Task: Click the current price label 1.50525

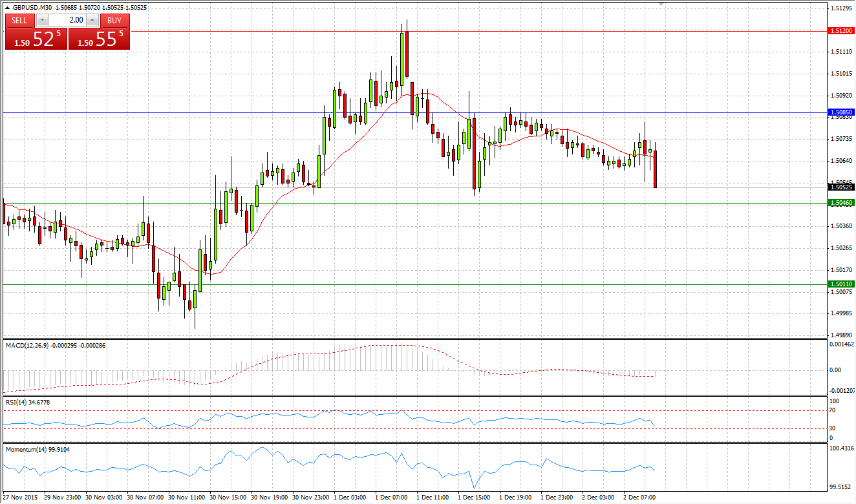Action: 842,187
